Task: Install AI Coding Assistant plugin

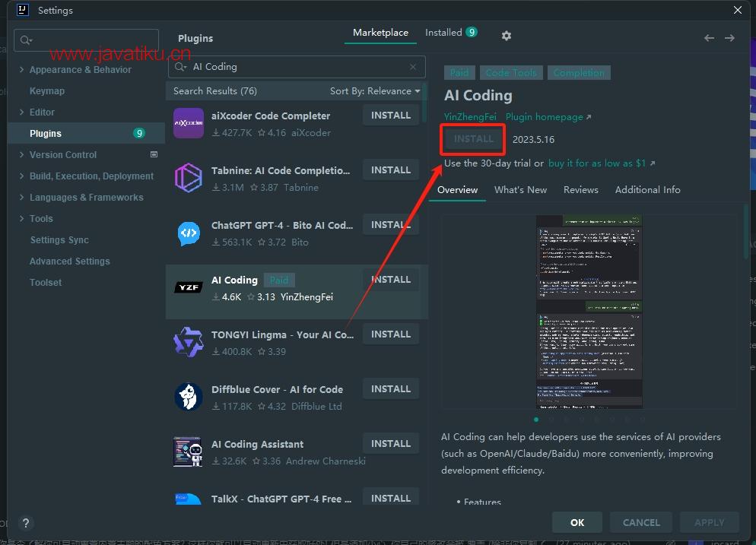Action: tap(390, 444)
